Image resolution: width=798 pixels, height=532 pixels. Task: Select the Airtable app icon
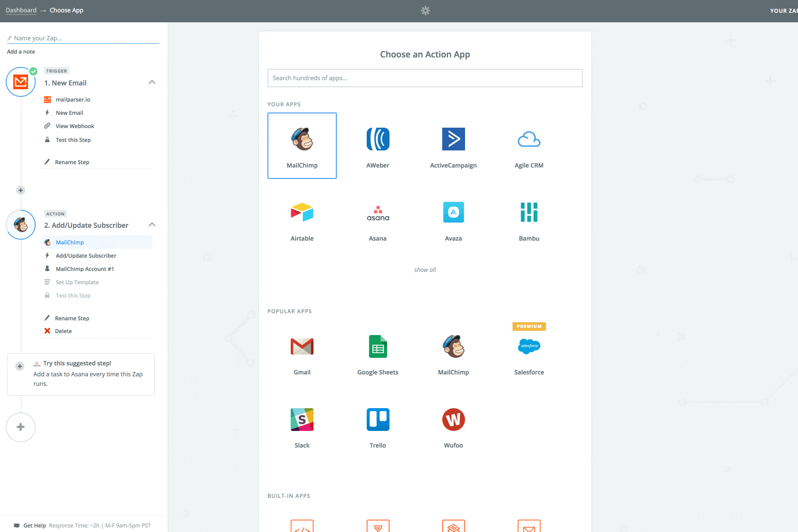click(302, 213)
